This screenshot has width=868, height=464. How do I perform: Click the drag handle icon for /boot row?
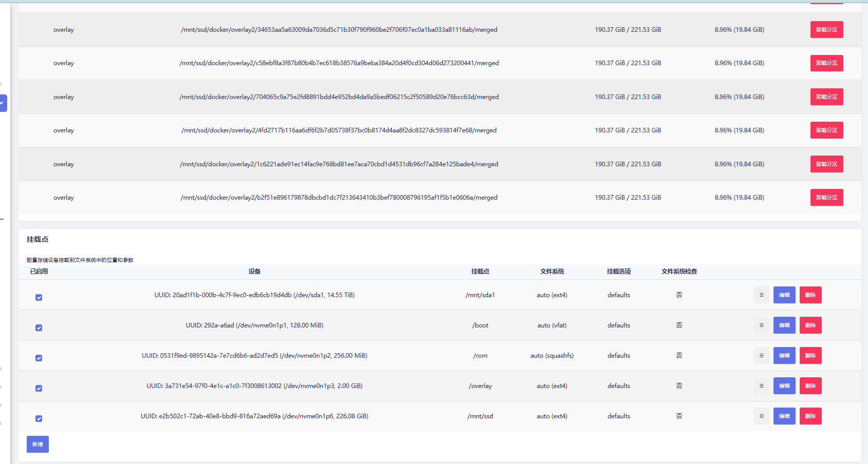coord(761,325)
